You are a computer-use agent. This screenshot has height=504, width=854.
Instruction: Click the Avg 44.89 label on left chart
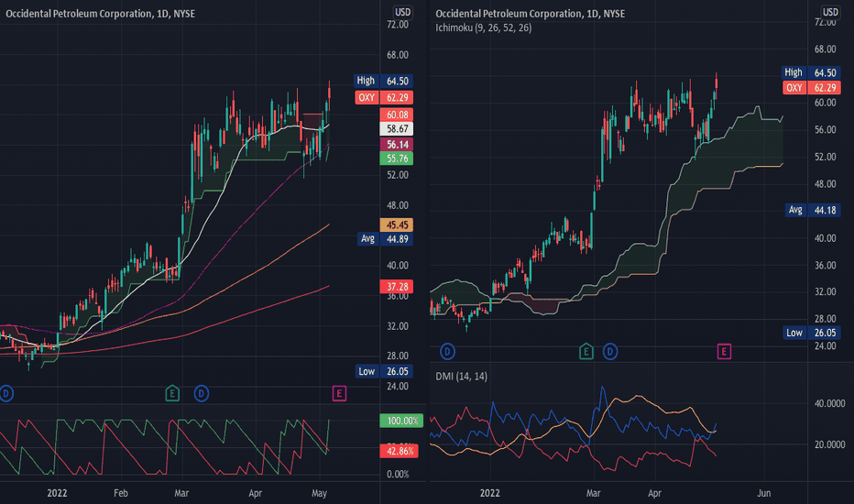pyautogui.click(x=385, y=238)
